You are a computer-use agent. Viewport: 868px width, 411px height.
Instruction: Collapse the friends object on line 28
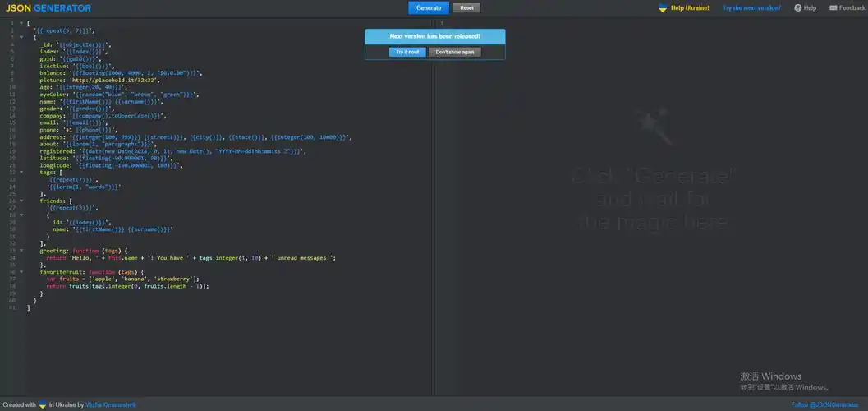tap(22, 215)
